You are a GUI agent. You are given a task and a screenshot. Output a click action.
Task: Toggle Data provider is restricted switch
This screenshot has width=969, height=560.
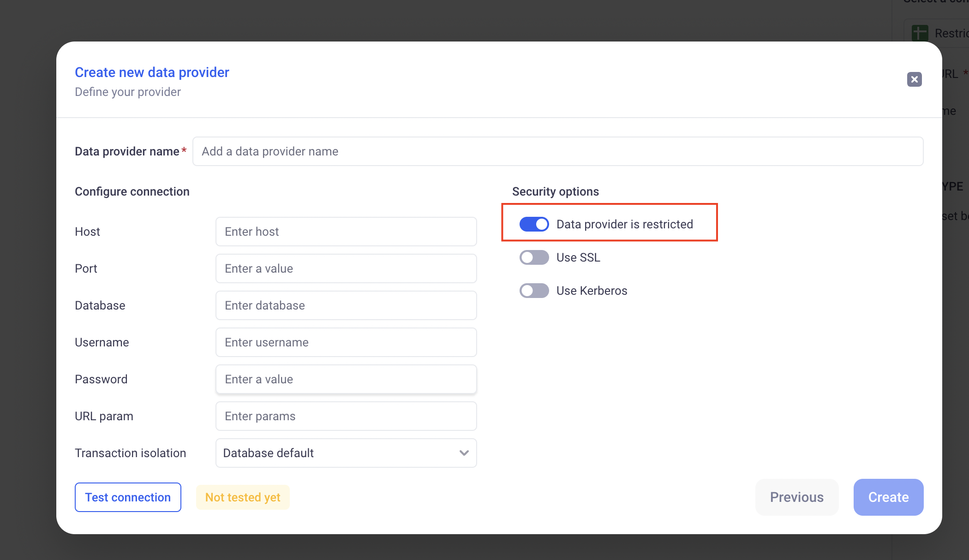click(534, 224)
